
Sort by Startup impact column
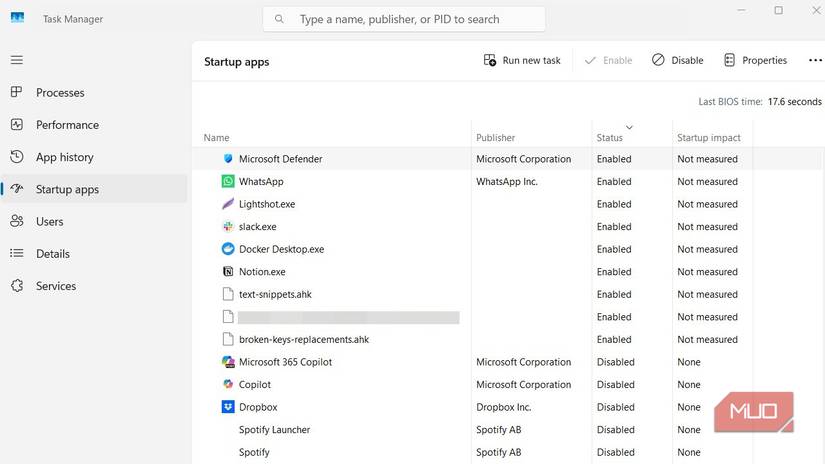pyautogui.click(x=709, y=137)
